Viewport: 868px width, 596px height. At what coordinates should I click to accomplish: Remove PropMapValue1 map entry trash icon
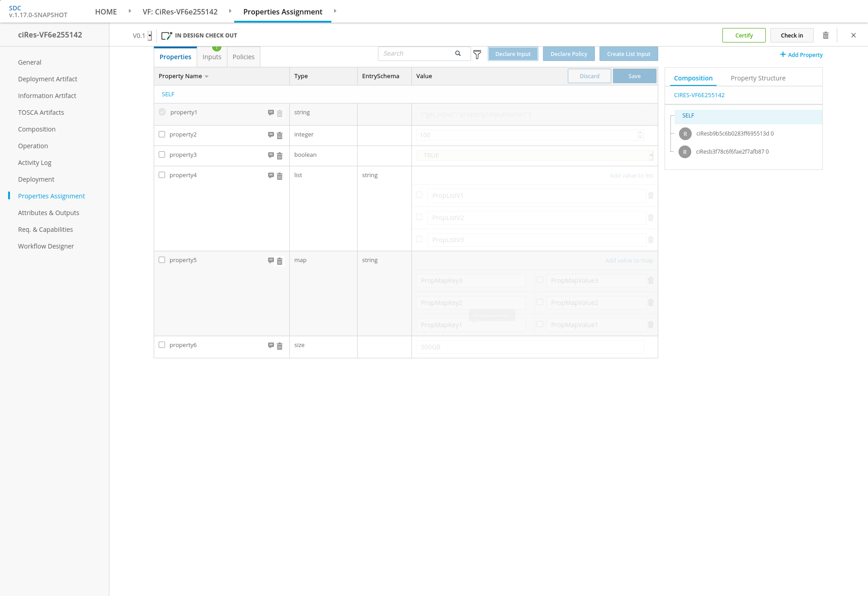(651, 325)
